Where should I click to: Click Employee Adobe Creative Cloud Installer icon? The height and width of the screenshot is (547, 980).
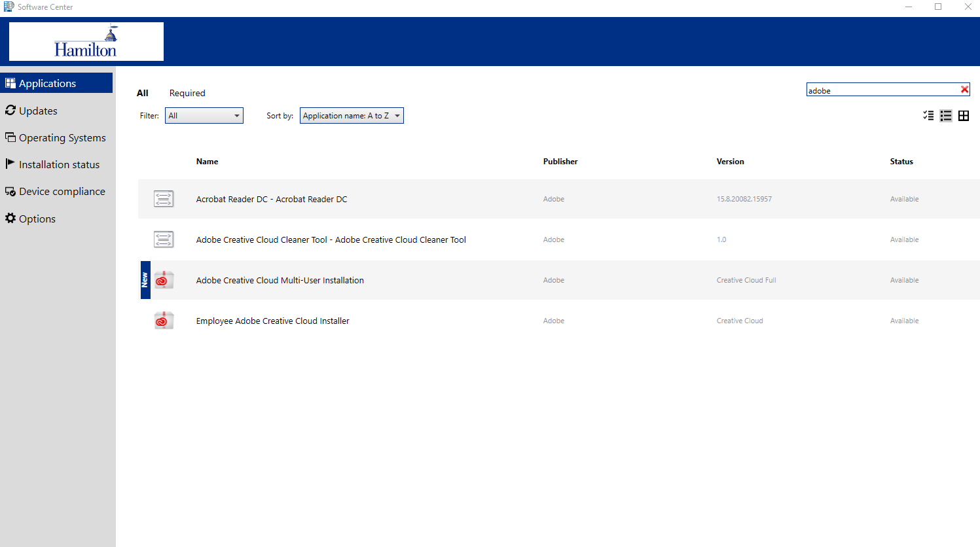(164, 321)
